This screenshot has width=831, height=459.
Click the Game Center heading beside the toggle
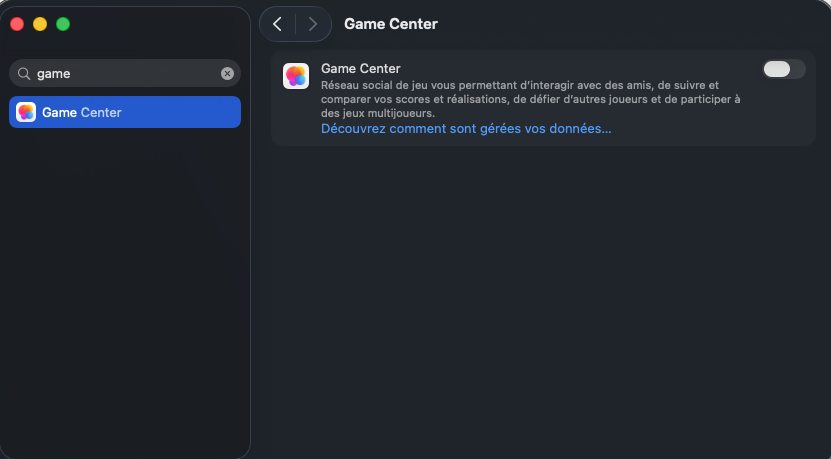pos(360,69)
